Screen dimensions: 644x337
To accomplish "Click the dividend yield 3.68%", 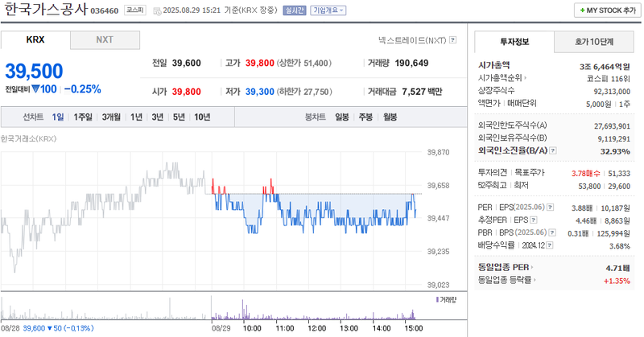I will [620, 246].
